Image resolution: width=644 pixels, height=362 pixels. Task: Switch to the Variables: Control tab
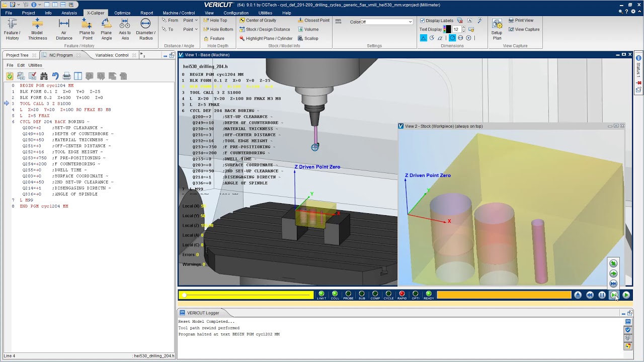pyautogui.click(x=112, y=55)
